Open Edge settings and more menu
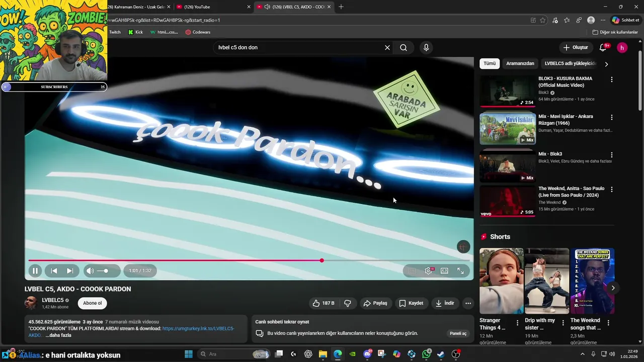The height and width of the screenshot is (362, 644). click(603, 20)
